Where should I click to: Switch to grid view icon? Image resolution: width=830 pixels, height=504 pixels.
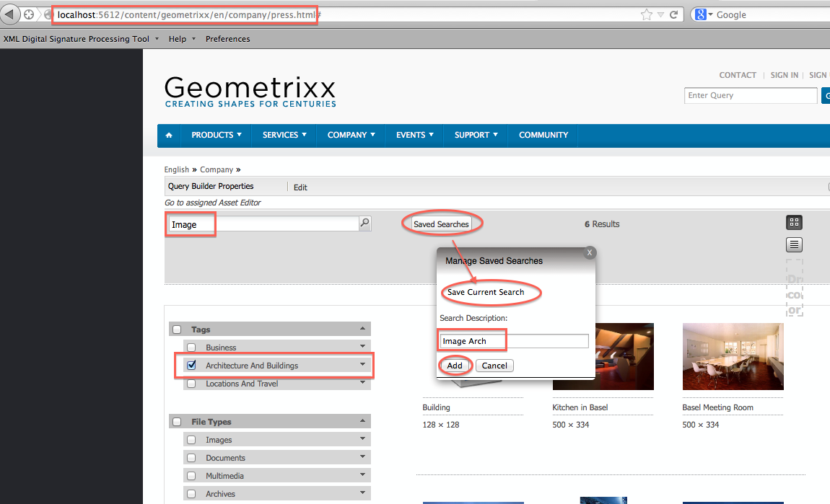coord(794,223)
